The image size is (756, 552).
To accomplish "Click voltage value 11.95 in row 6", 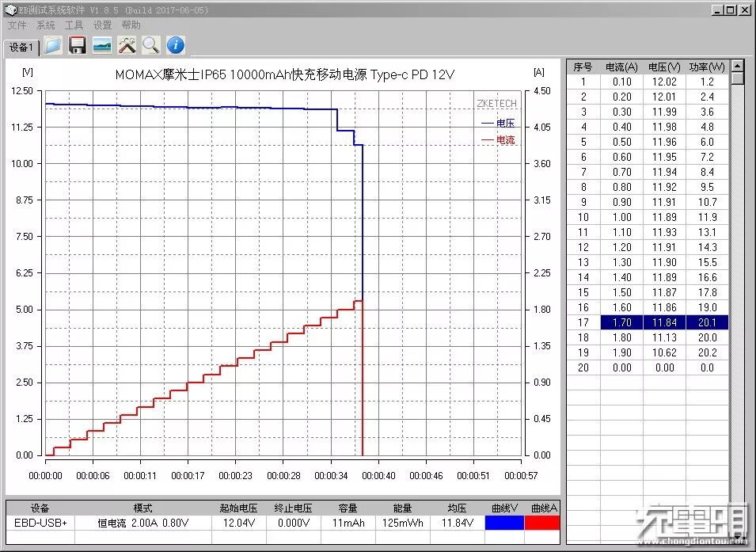I will [664, 157].
